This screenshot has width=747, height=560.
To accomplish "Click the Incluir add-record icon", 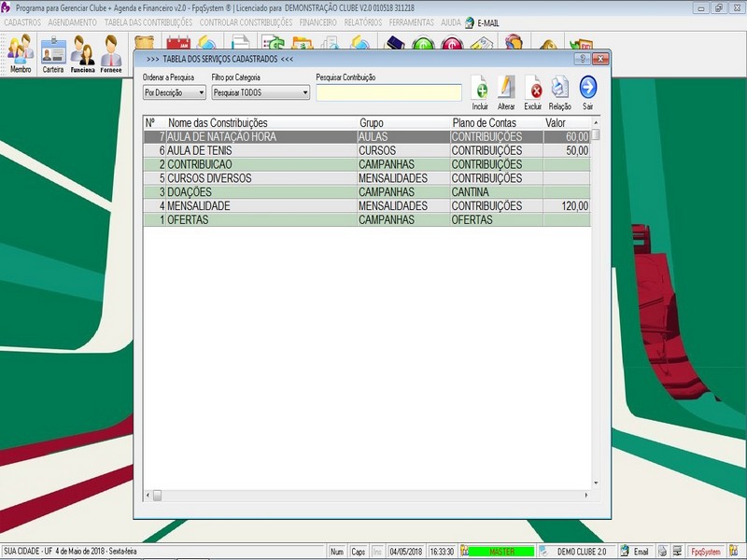I will tap(480, 89).
